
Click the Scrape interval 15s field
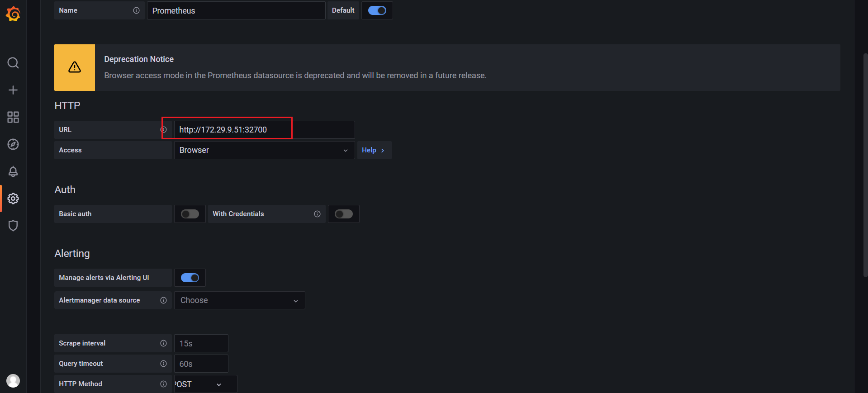tap(201, 343)
